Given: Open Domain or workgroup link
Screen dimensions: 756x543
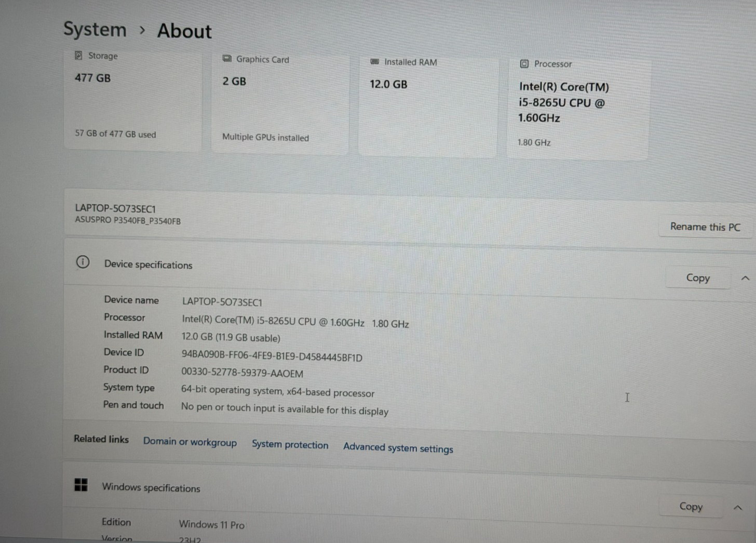Looking at the screenshot, I should point(190,442).
